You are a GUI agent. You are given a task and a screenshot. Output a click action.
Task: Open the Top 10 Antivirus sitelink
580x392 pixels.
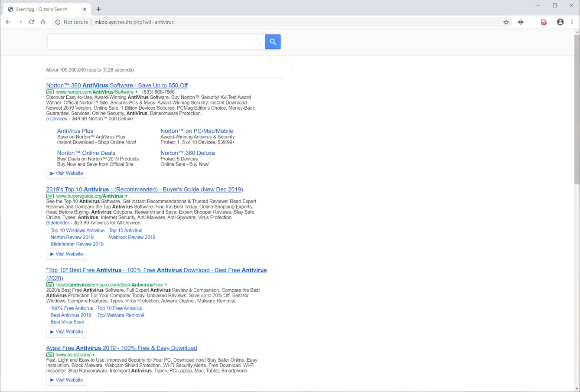click(126, 231)
